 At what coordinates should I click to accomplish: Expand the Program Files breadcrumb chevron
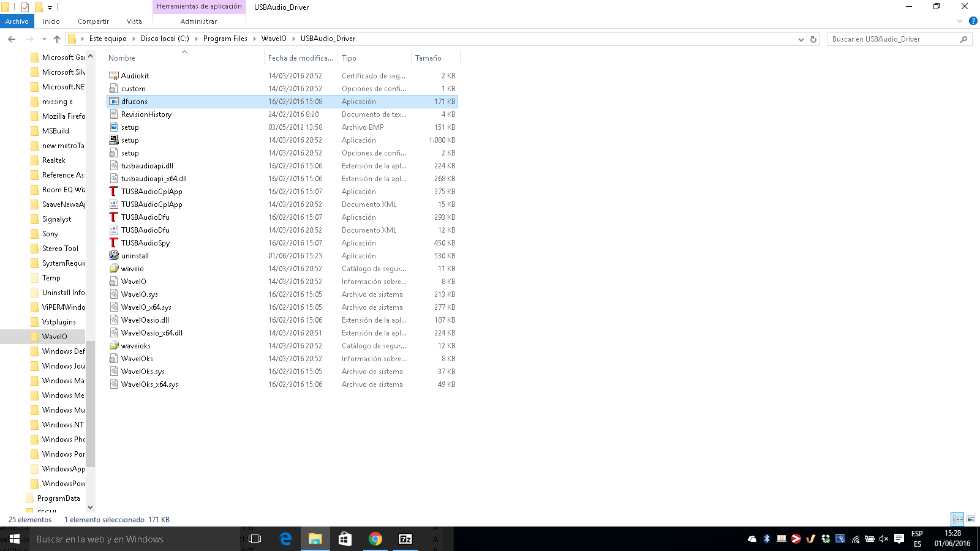(x=254, y=39)
